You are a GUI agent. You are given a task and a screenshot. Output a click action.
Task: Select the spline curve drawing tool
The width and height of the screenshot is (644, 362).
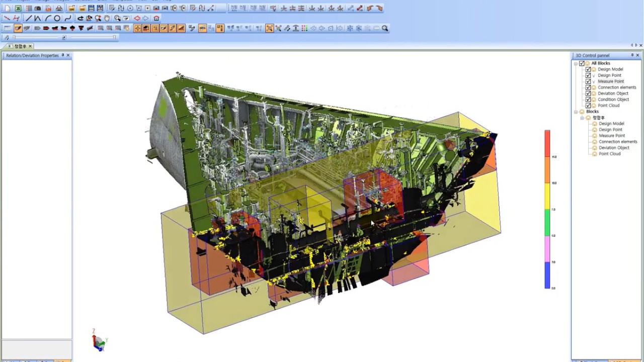coord(67,18)
